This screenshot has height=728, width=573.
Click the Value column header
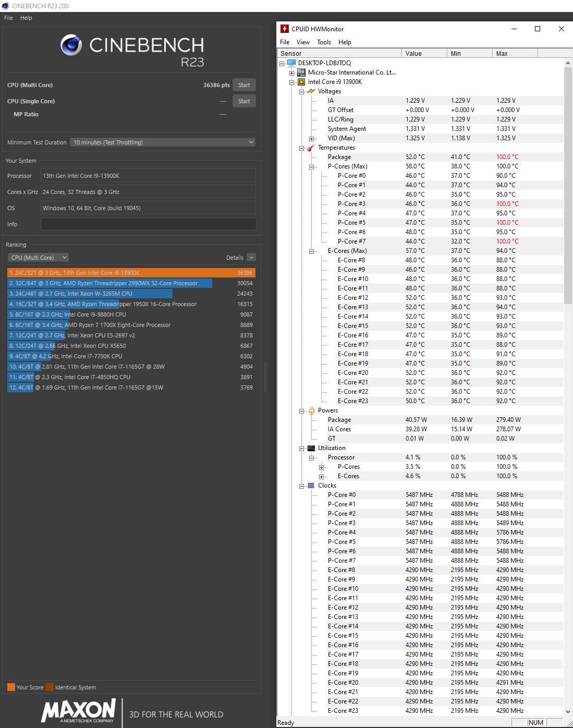[x=424, y=53]
